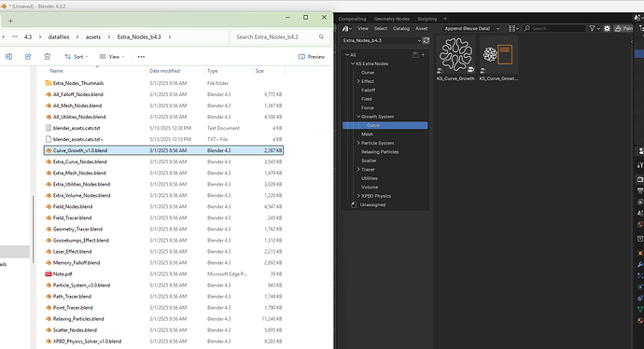
Task: Switch to the Compositing workspace tab
Action: [352, 19]
